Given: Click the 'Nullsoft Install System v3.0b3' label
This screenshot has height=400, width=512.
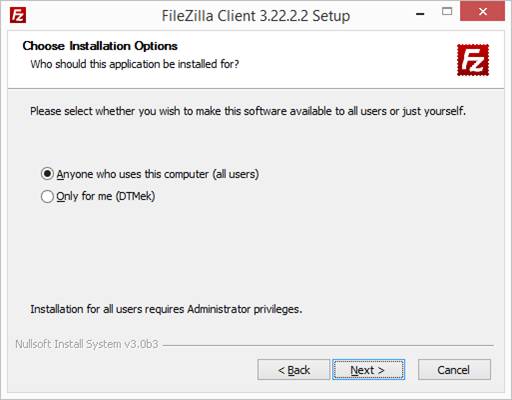Looking at the screenshot, I should point(87,344).
